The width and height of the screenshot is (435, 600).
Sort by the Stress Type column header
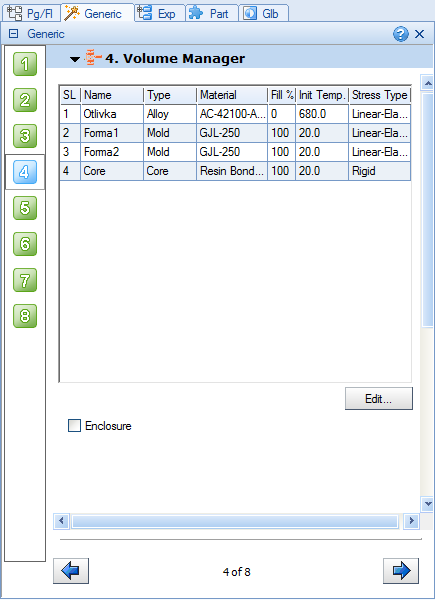(380, 95)
